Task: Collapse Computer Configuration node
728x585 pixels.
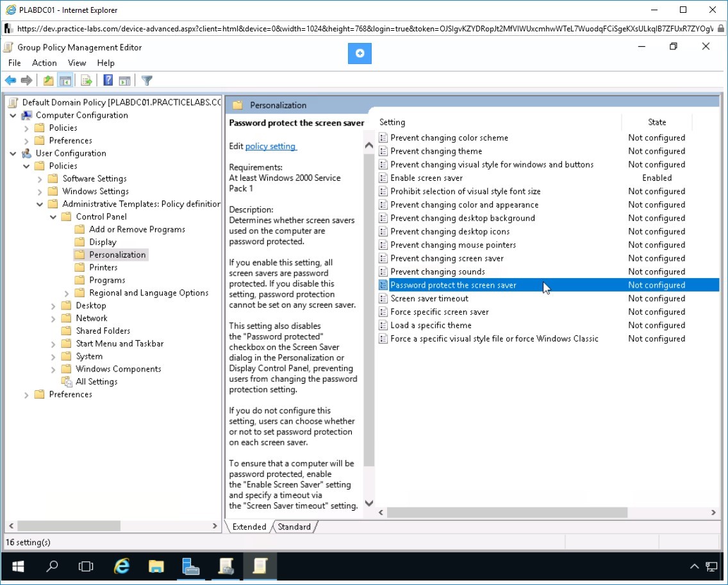Action: click(x=13, y=115)
